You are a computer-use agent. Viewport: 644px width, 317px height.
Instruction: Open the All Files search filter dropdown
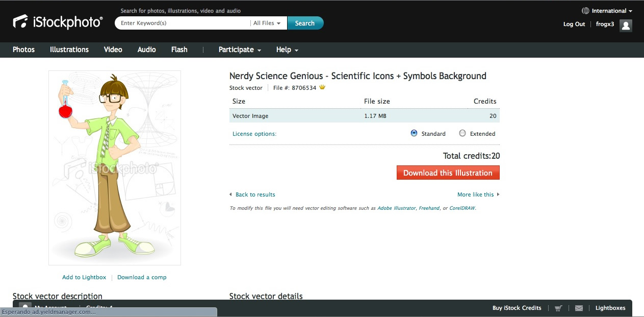pyautogui.click(x=267, y=23)
